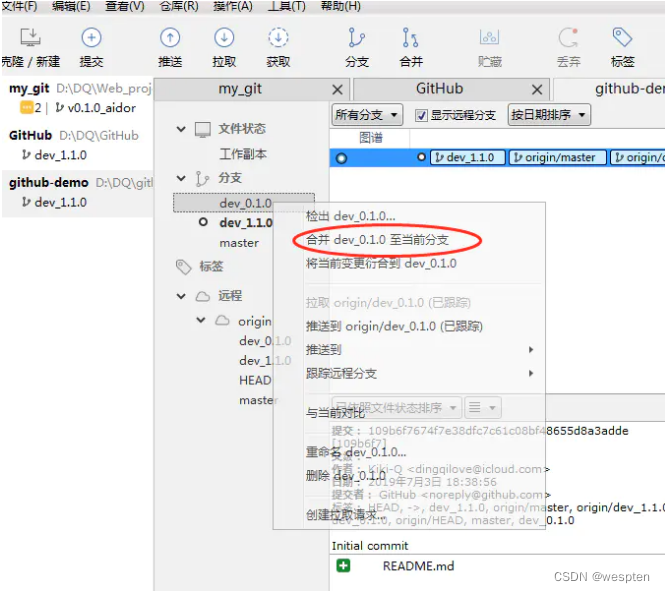Click the Discard (丢弃) toolbar icon
665x593 pixels.
coord(568,37)
